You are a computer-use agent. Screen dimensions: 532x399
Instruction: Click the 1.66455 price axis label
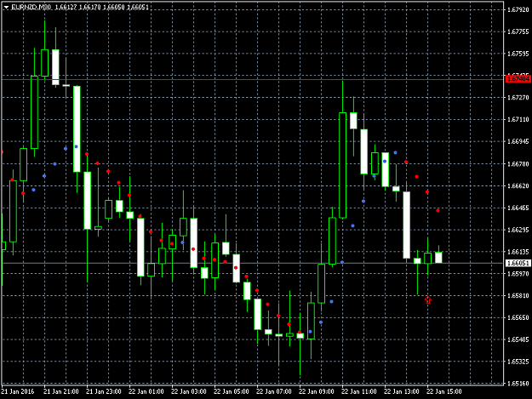518,208
